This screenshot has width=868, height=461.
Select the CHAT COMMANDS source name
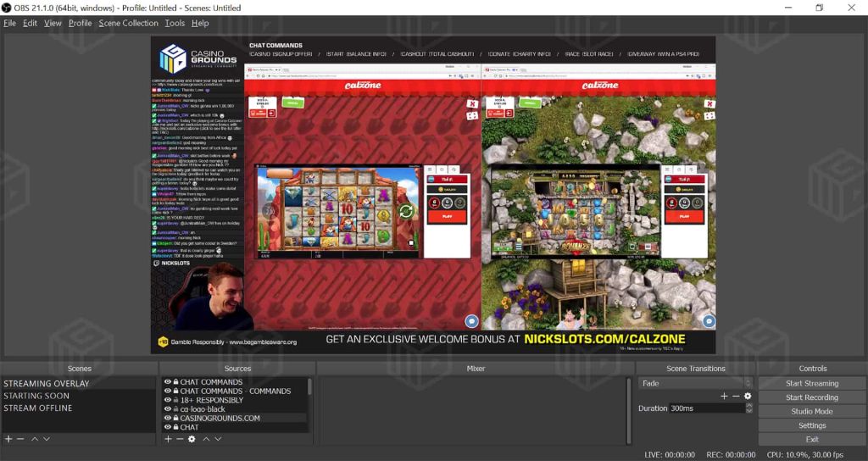211,382
